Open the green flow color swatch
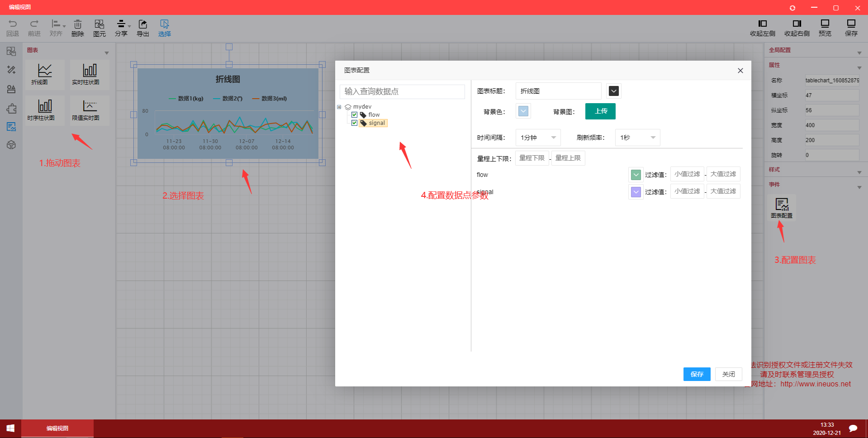868x438 pixels. click(x=636, y=175)
